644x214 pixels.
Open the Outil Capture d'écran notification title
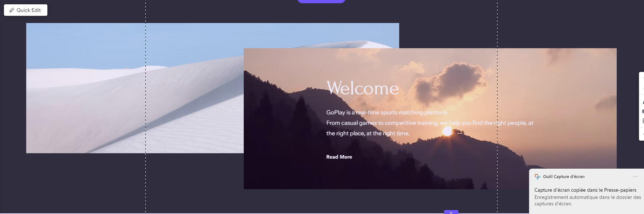[564, 177]
